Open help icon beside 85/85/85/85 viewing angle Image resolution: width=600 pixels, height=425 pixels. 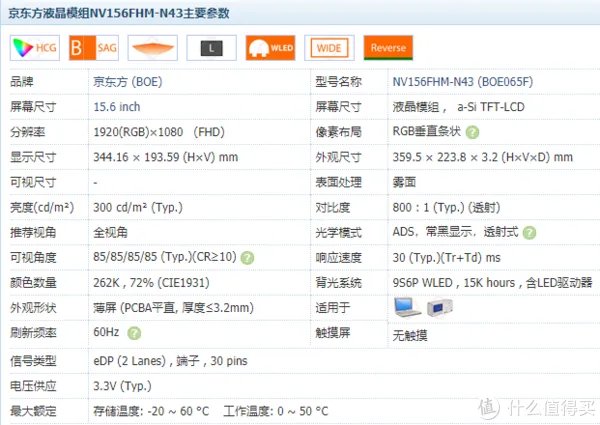click(x=247, y=258)
